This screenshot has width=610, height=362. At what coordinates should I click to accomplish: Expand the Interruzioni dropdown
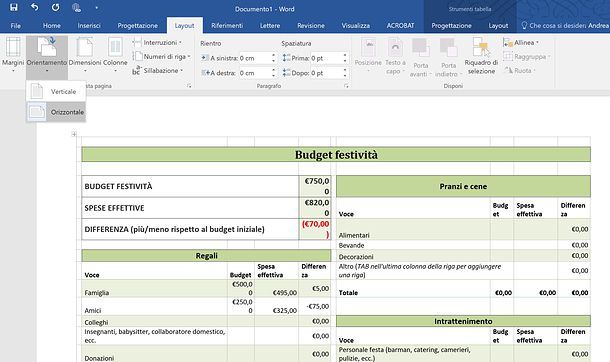pyautogui.click(x=158, y=42)
